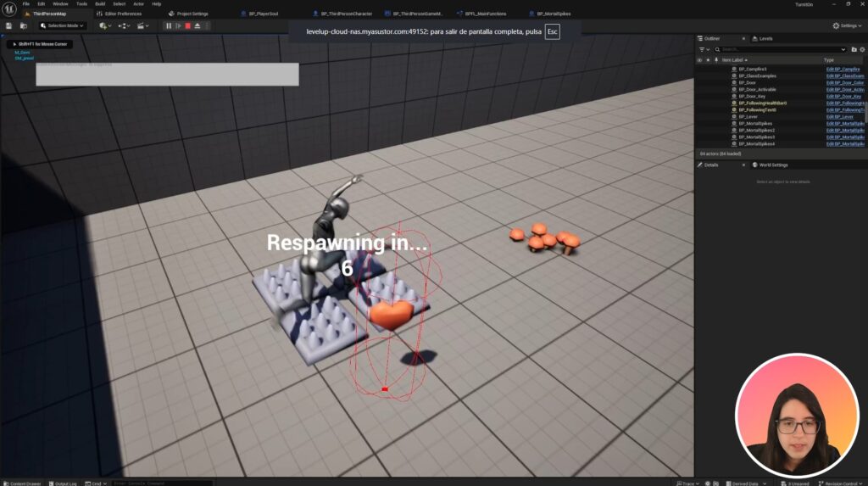Image resolution: width=868 pixels, height=486 pixels.
Task: Open the Blueprints toolbar dropdown
Action: [125, 25]
